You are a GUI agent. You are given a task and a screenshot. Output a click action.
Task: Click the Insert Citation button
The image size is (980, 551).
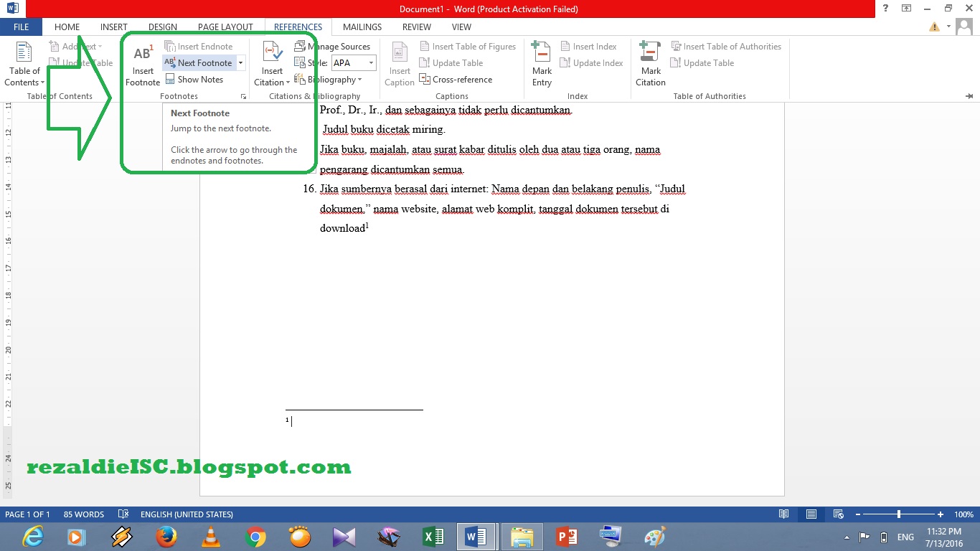coord(272,65)
